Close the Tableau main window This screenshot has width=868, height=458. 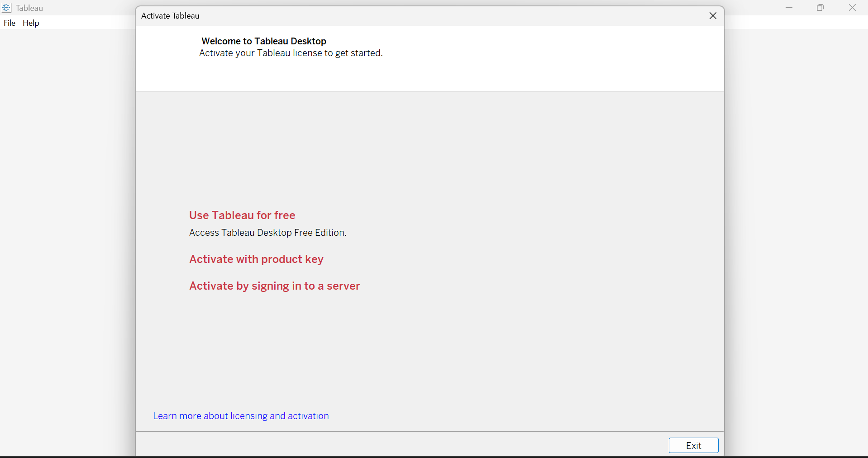pos(853,8)
